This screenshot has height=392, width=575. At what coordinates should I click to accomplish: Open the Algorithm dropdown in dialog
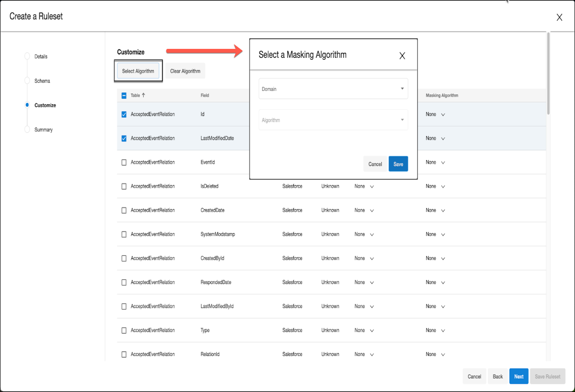[x=333, y=120]
